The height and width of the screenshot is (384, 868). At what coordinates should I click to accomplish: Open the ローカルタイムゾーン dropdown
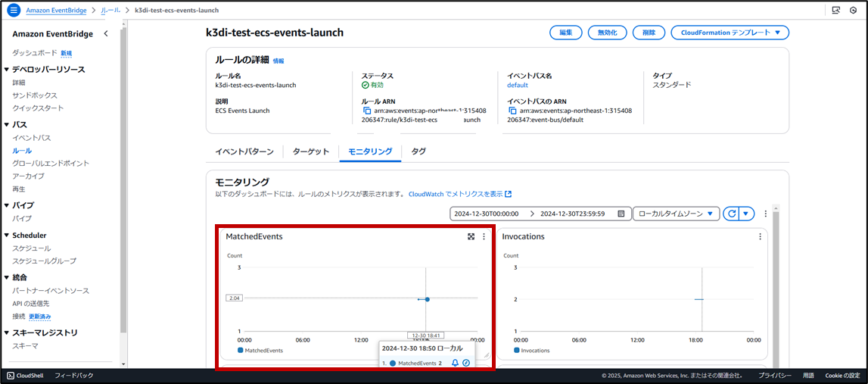676,214
